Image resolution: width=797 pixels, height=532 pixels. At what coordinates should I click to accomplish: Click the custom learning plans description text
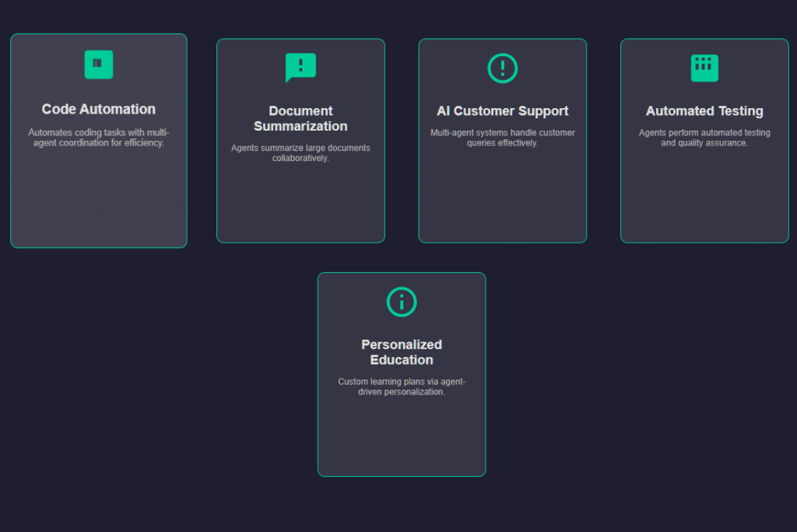[401, 387]
